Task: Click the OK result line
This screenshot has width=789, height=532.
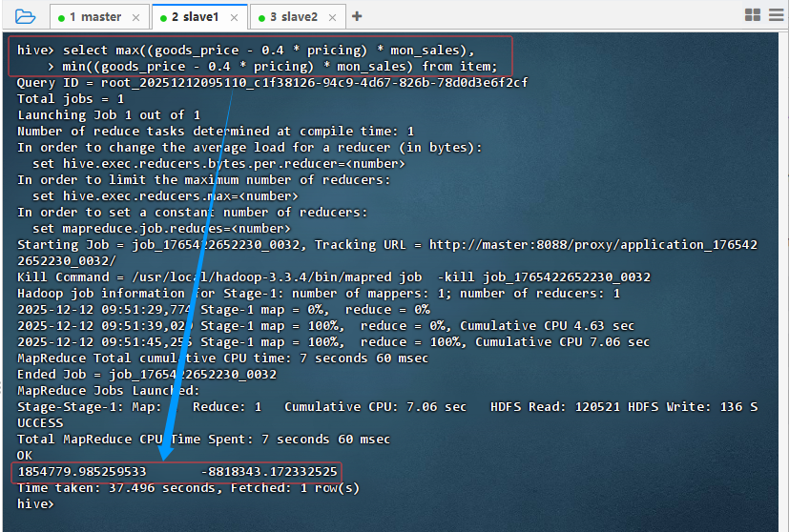Action: tap(25, 455)
